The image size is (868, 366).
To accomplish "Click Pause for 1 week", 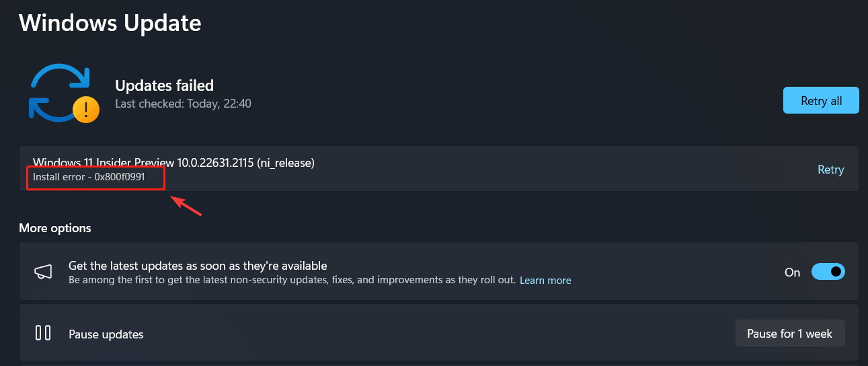I will tap(789, 333).
